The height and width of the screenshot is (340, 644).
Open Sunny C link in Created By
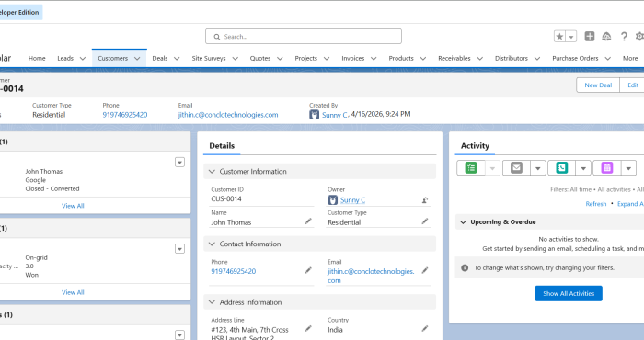[x=335, y=115]
